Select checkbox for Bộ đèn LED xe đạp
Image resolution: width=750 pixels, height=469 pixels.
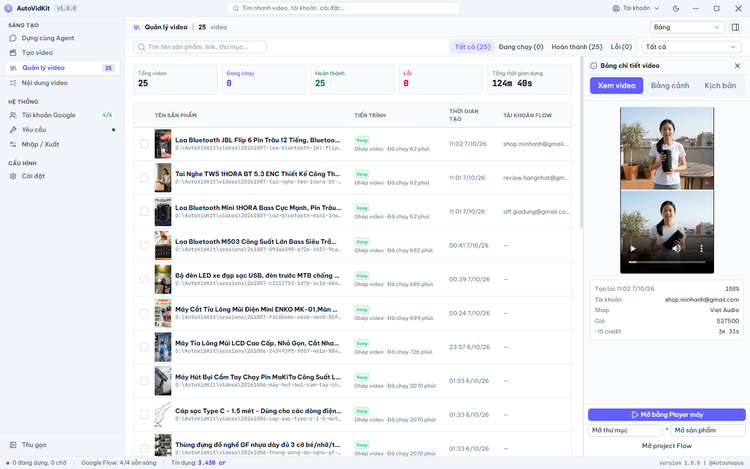(x=144, y=279)
